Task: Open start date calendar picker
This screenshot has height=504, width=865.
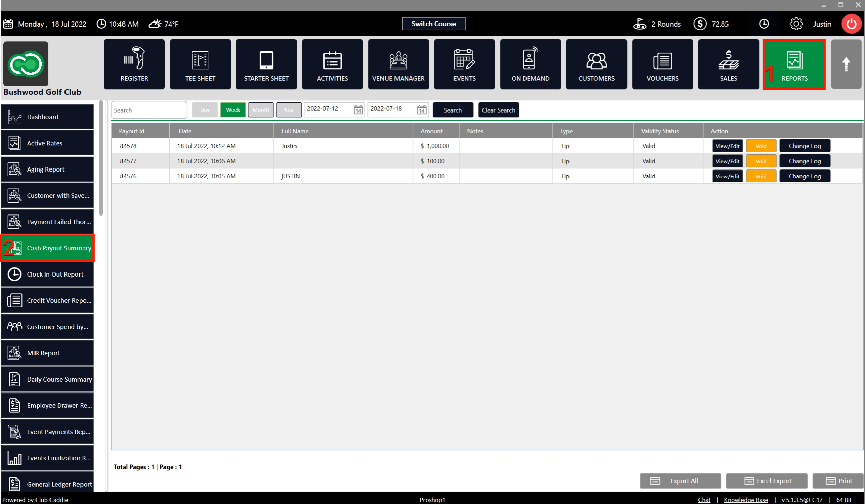Action: 358,110
